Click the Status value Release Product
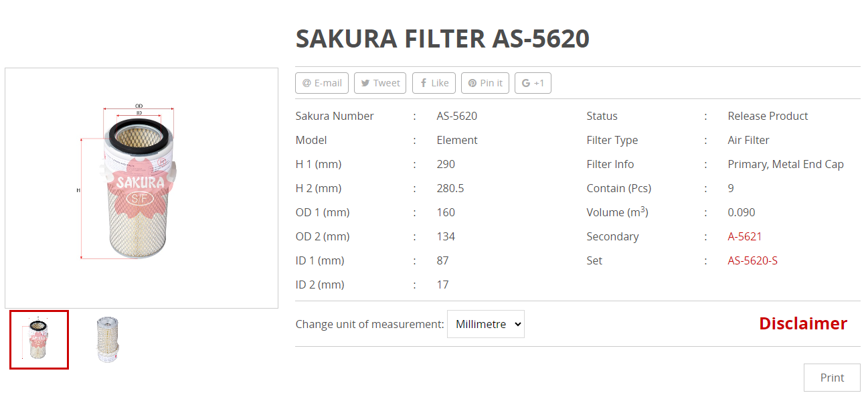Screen dimensions: 868x395 [768, 116]
